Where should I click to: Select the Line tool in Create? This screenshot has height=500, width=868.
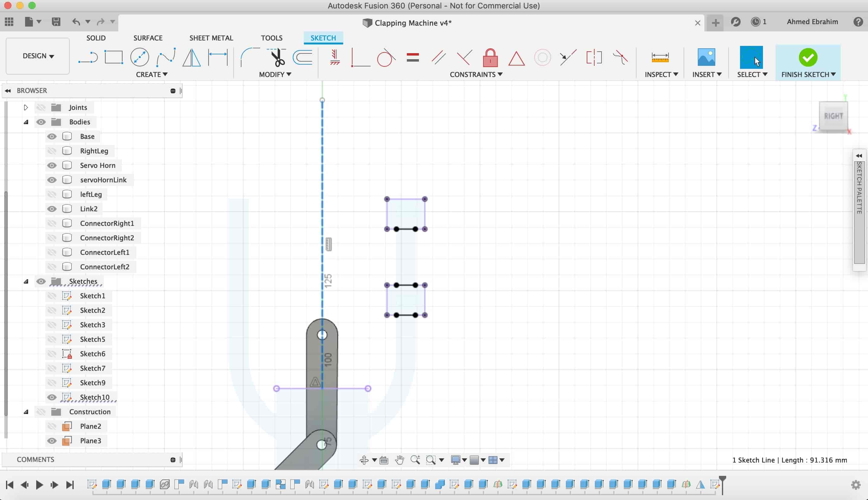click(88, 57)
